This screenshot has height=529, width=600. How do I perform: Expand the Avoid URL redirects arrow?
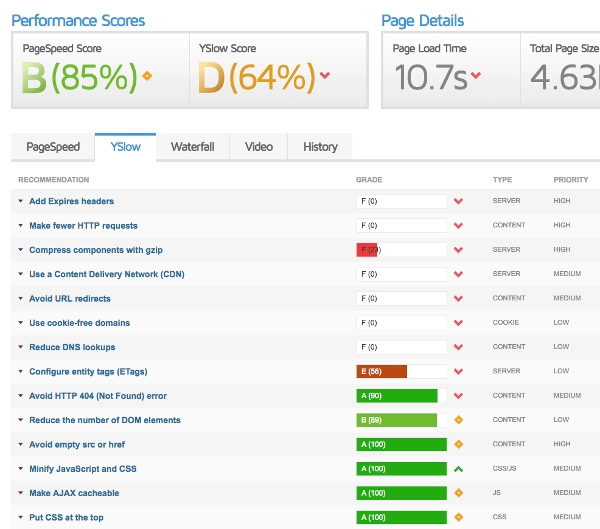tap(21, 298)
